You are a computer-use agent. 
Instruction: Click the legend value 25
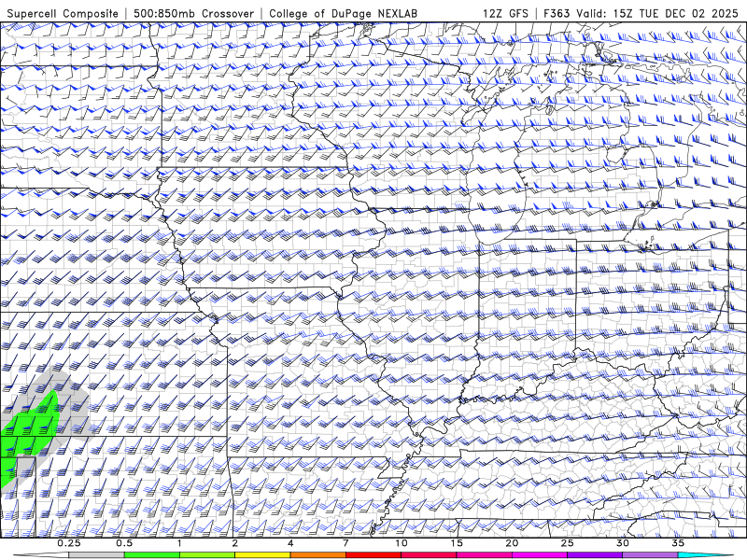[567, 543]
